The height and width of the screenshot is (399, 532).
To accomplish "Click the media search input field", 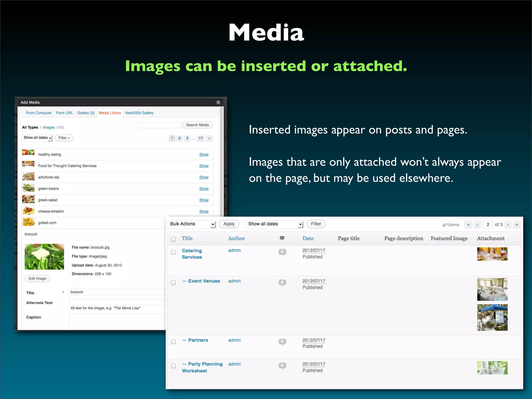I will click(x=159, y=125).
